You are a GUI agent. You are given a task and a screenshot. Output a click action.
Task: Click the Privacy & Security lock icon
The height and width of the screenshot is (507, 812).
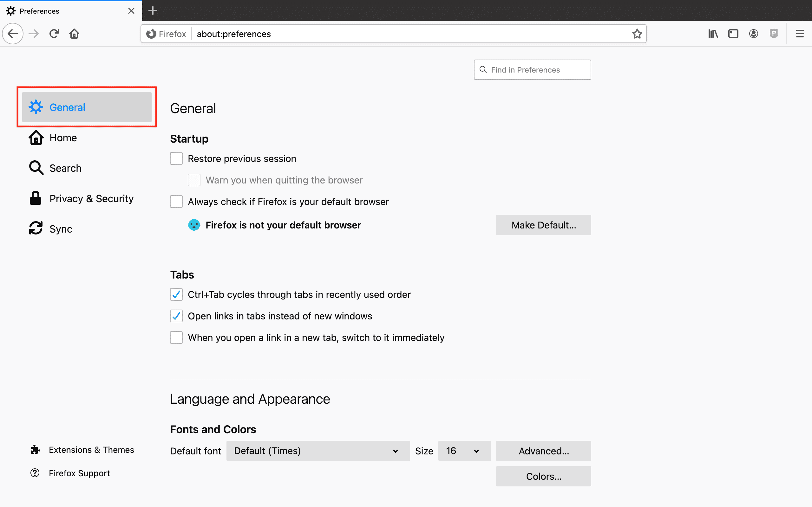[x=35, y=198]
